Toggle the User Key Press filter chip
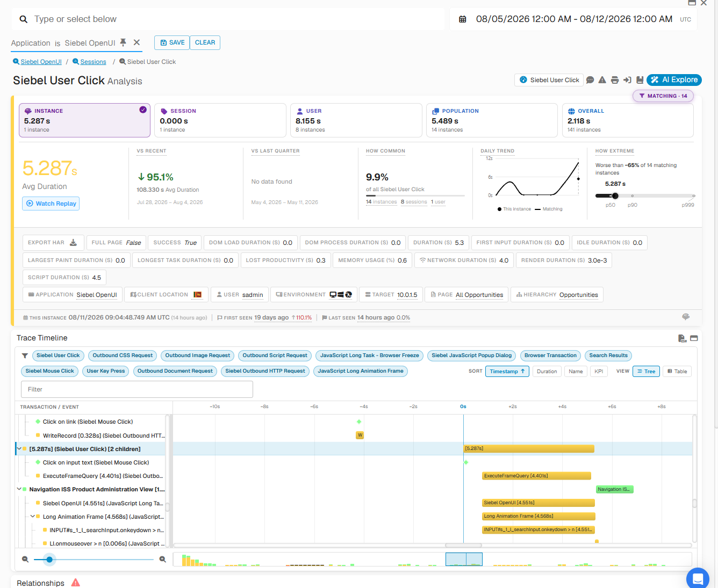This screenshot has height=588, width=718. click(x=106, y=371)
